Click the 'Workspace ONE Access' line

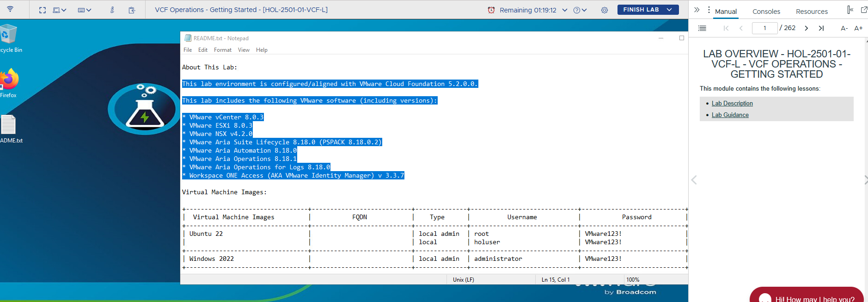tap(293, 175)
